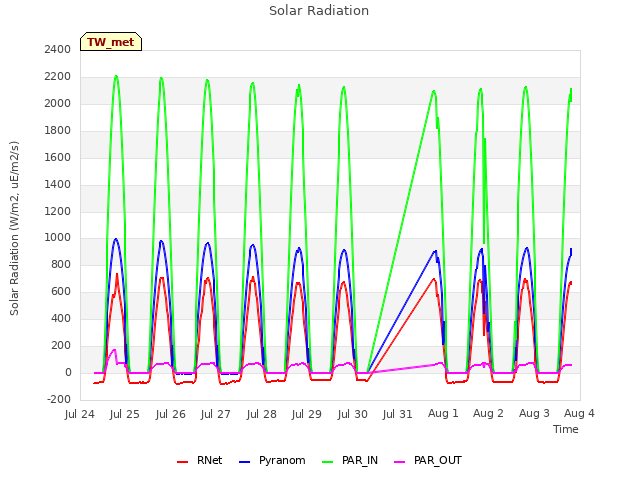Click the 600 y-axis tick label

tap(61, 291)
